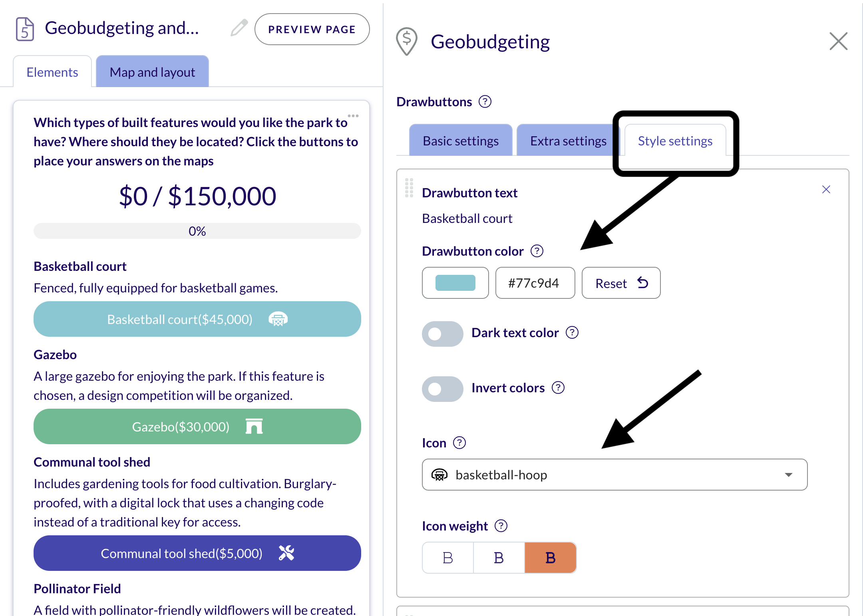
Task: Select the regular icon weight option
Action: point(499,558)
